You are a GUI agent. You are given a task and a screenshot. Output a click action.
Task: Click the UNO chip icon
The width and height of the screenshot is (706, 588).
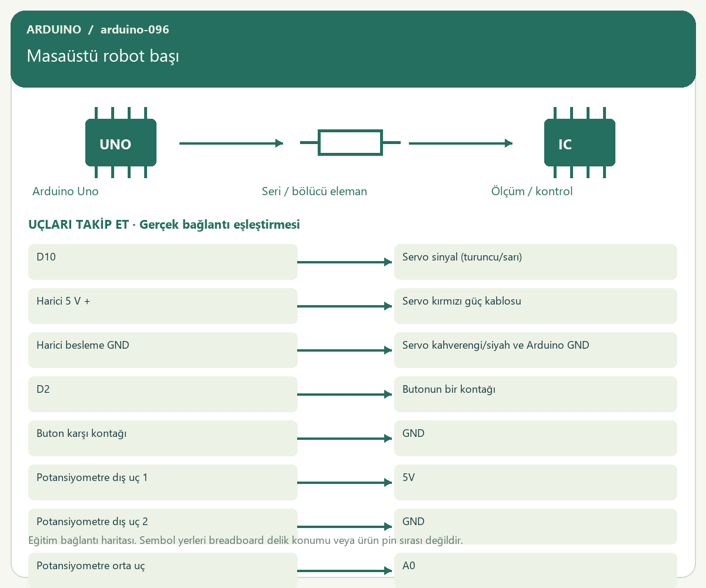121,142
